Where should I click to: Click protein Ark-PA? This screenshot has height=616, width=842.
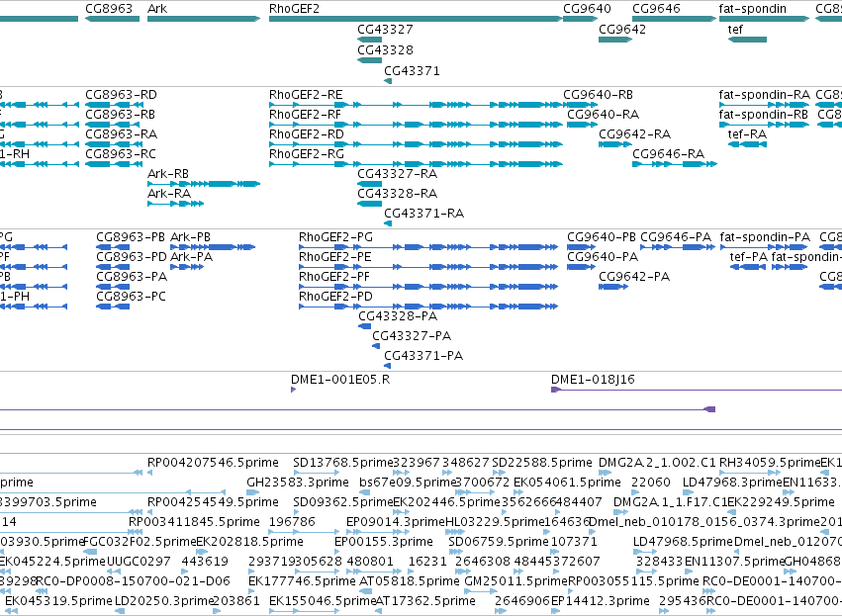tap(192, 257)
